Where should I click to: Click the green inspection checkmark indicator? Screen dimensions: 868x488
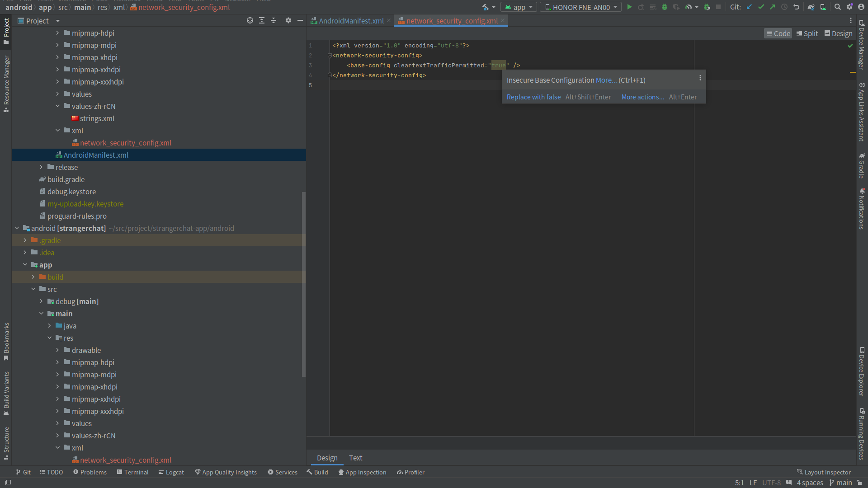[x=850, y=46]
